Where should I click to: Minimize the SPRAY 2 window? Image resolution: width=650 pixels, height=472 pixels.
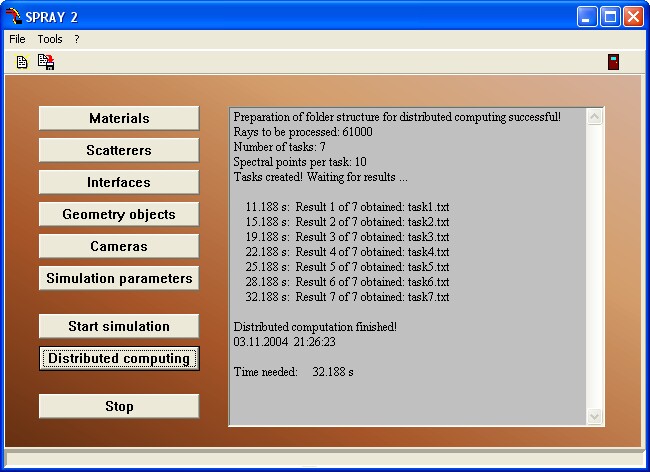tap(587, 17)
